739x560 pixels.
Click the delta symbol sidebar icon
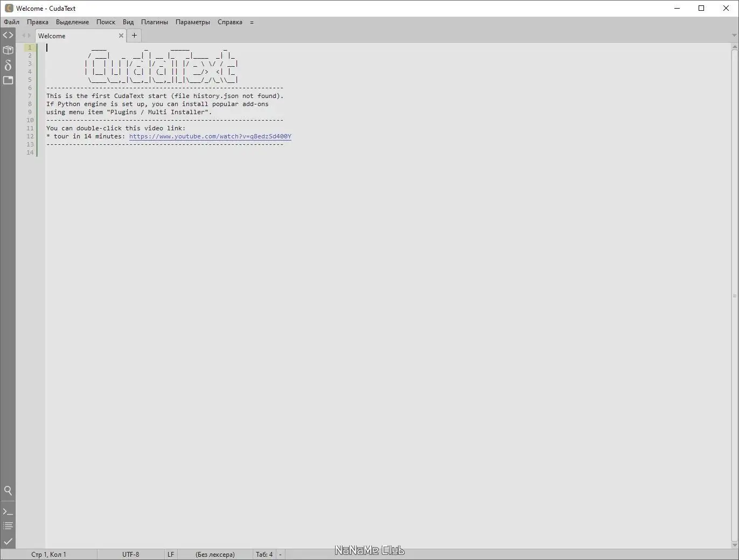point(8,65)
